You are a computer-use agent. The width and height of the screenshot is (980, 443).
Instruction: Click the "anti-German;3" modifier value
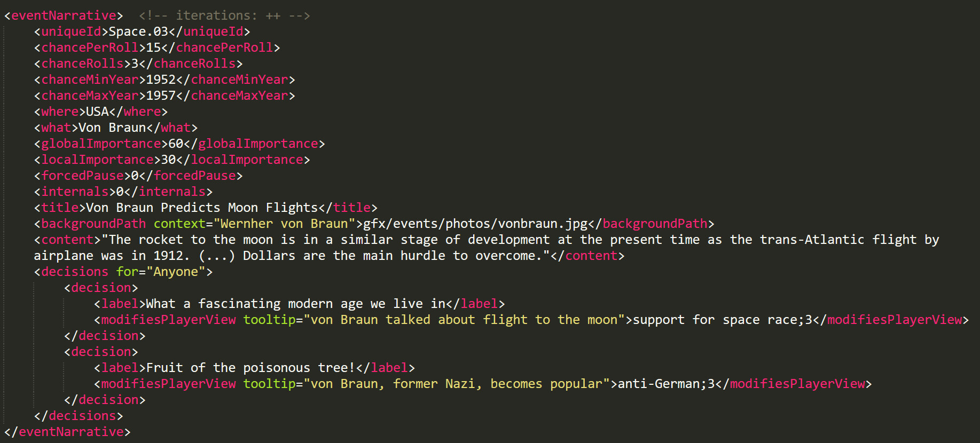[x=666, y=384]
